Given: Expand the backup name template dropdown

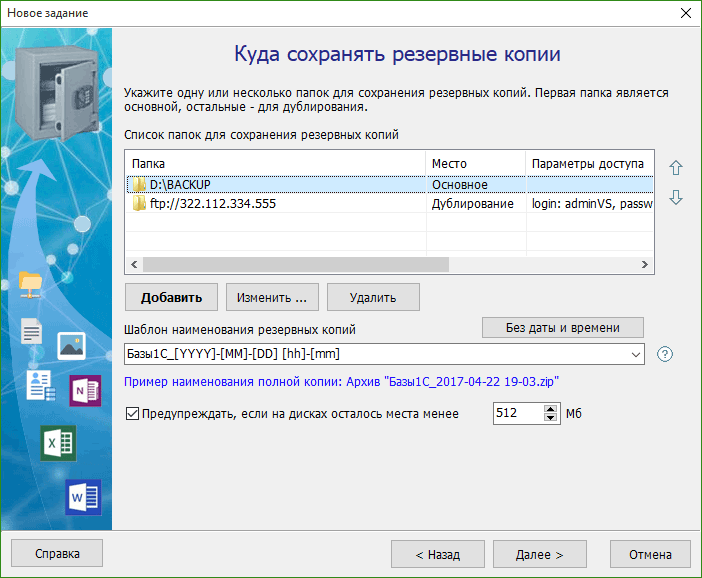Looking at the screenshot, I should 637,354.
